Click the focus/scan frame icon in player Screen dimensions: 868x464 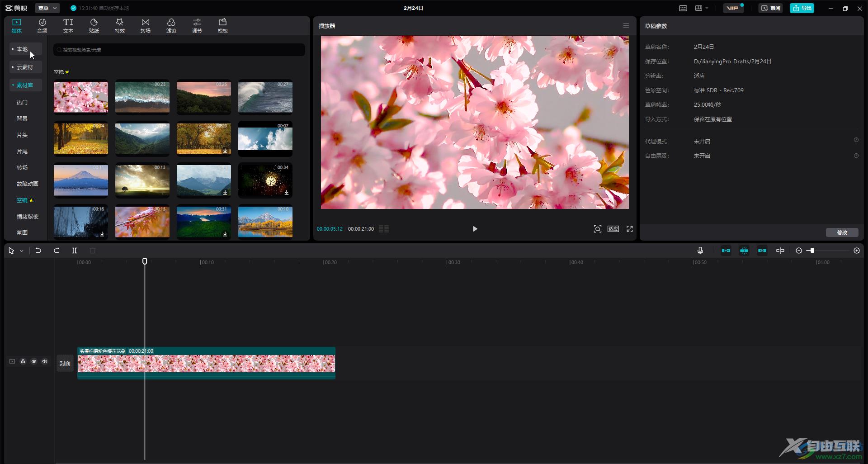click(598, 229)
